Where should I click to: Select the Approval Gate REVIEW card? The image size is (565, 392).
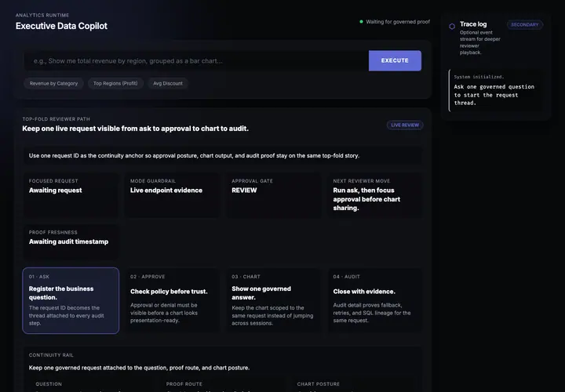click(274, 194)
